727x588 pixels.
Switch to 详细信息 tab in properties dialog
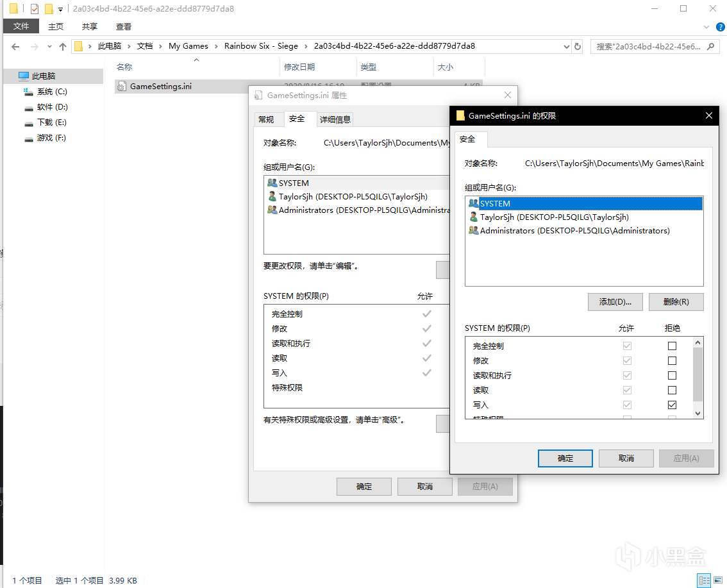[x=335, y=120]
